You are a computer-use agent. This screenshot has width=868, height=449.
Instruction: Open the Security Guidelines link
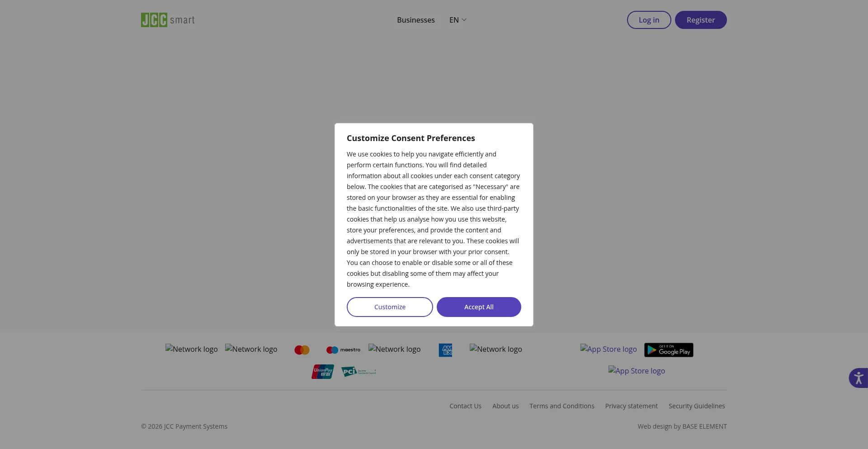click(x=697, y=406)
